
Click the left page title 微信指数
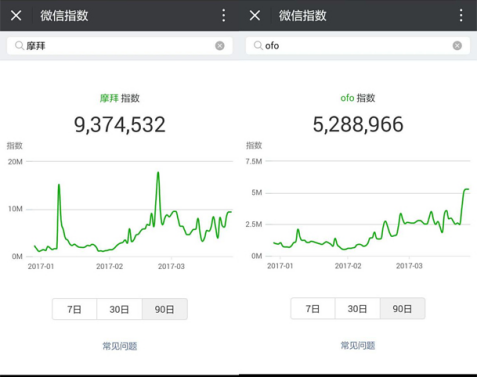click(64, 16)
